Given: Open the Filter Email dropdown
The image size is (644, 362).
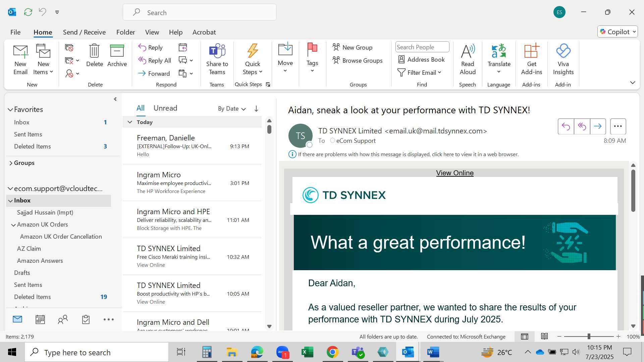Looking at the screenshot, I should click(x=419, y=73).
